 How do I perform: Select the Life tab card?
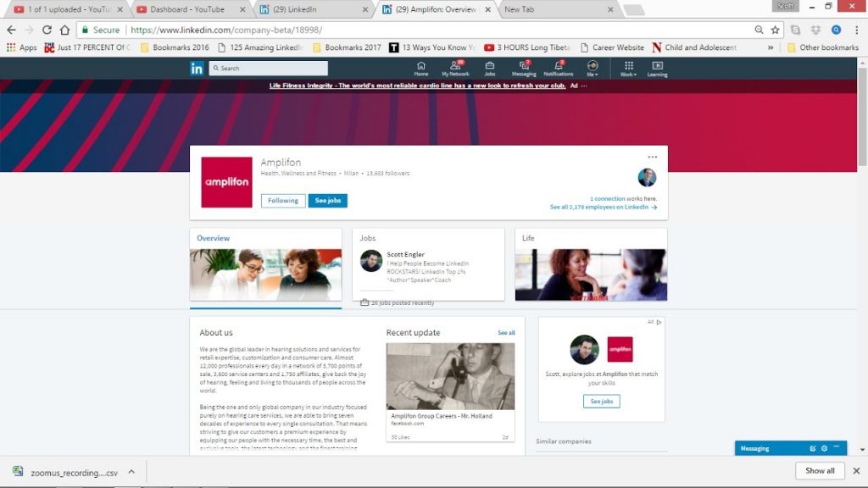point(591,264)
